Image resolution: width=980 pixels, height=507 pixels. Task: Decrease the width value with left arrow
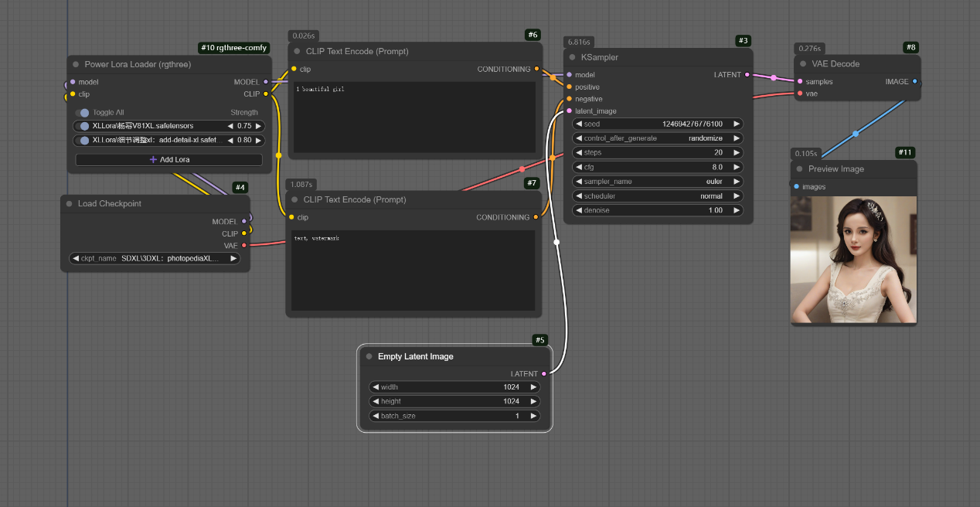376,387
